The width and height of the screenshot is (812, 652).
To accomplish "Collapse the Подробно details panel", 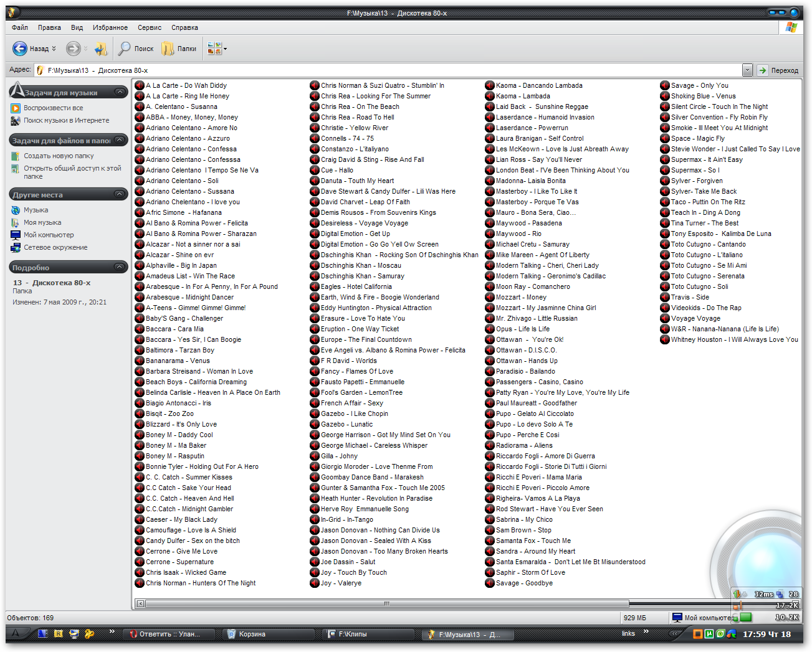I will pyautogui.click(x=120, y=267).
